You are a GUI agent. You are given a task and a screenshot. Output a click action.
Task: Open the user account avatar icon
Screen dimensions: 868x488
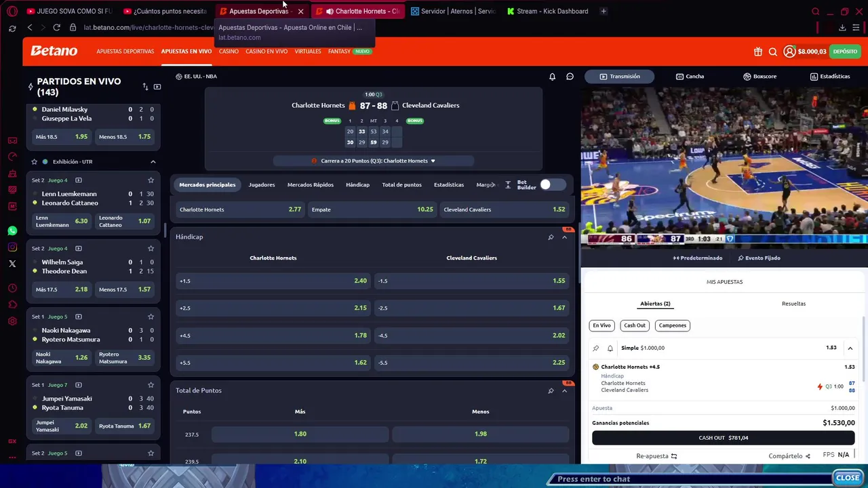tap(789, 52)
